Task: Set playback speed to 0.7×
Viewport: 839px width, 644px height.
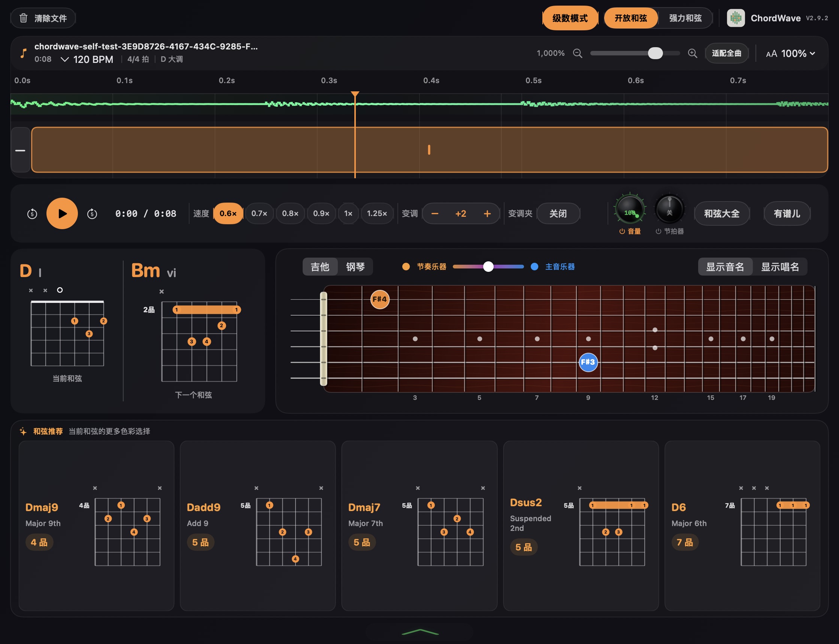Action: [x=259, y=213]
